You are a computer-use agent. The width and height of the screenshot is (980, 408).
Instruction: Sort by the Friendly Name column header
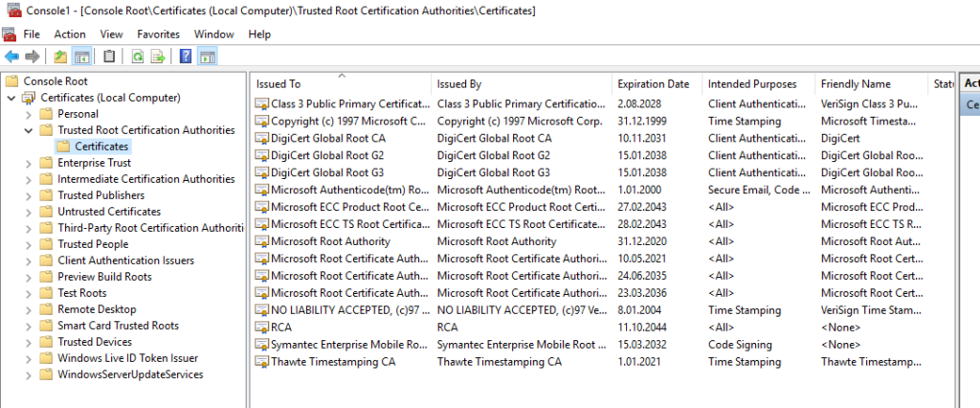(872, 84)
